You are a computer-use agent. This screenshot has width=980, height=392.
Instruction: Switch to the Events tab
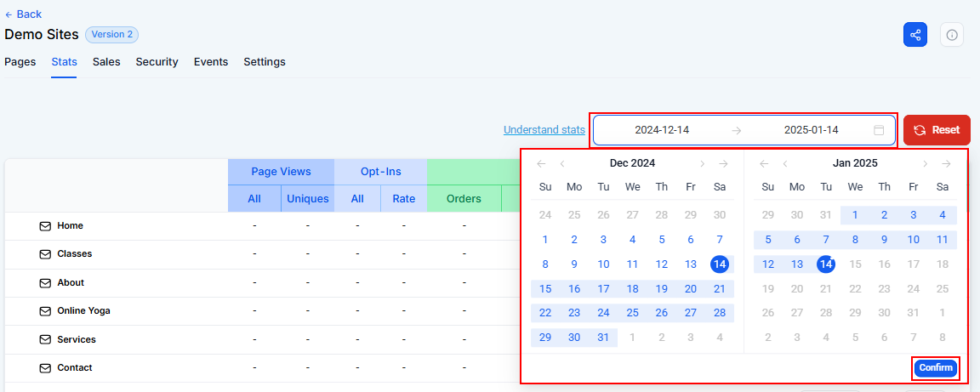point(211,62)
